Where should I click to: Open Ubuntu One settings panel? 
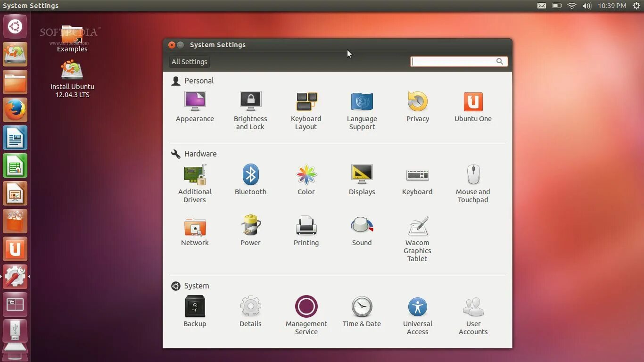(473, 107)
